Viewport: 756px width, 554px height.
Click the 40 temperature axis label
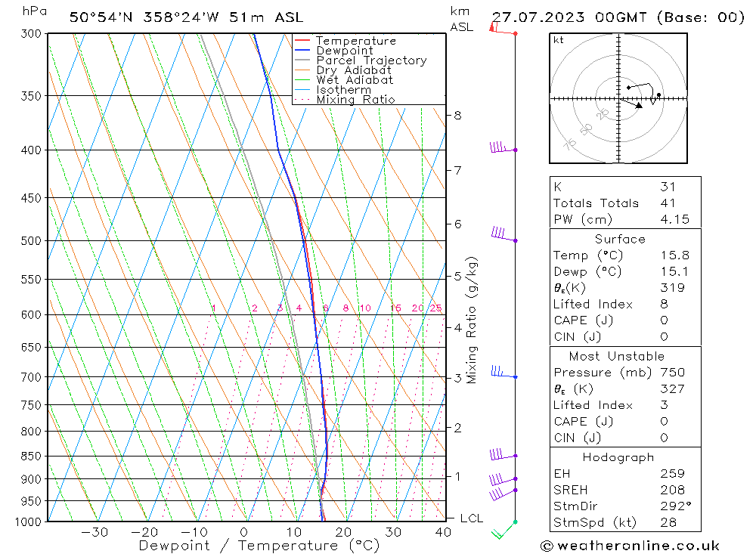tap(443, 532)
